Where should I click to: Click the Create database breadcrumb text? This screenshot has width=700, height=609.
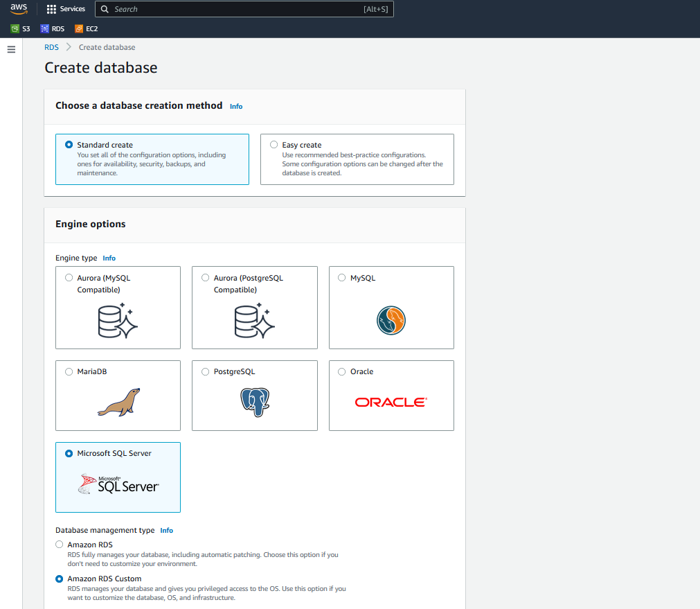107,47
